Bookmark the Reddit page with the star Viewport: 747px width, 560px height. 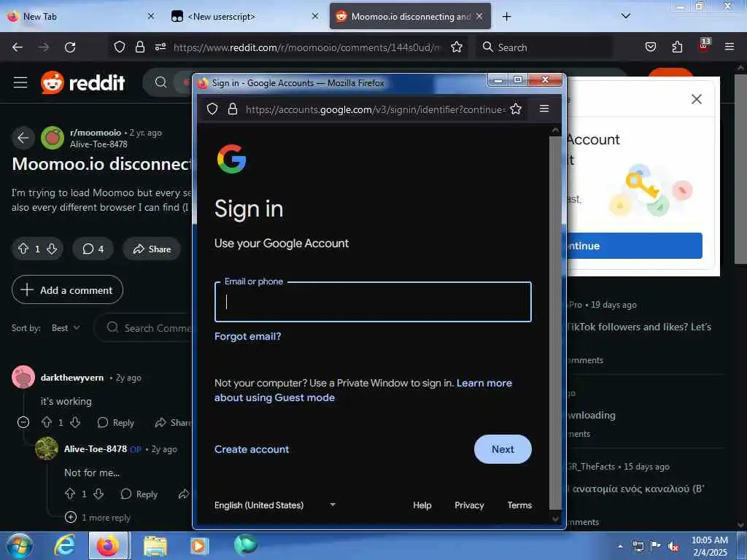point(457,47)
